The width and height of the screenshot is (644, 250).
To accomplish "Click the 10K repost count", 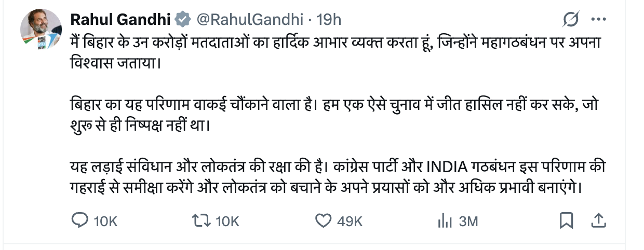I will [227, 221].
